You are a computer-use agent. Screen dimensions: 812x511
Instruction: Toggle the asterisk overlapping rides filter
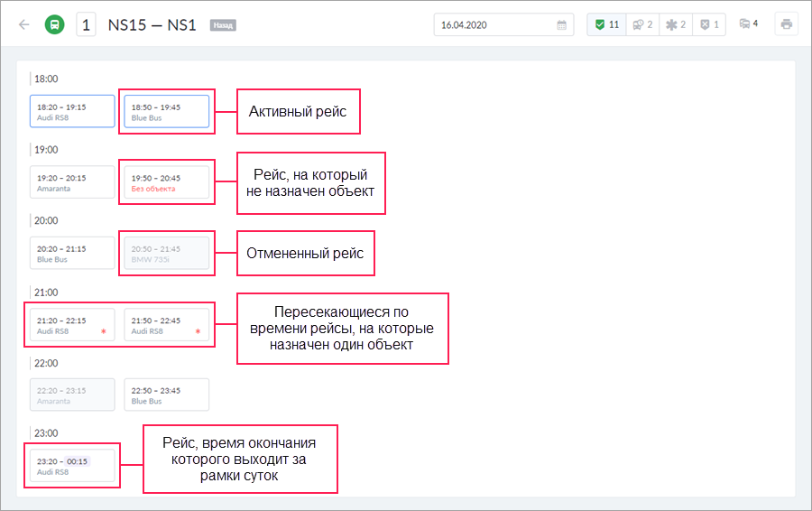676,24
